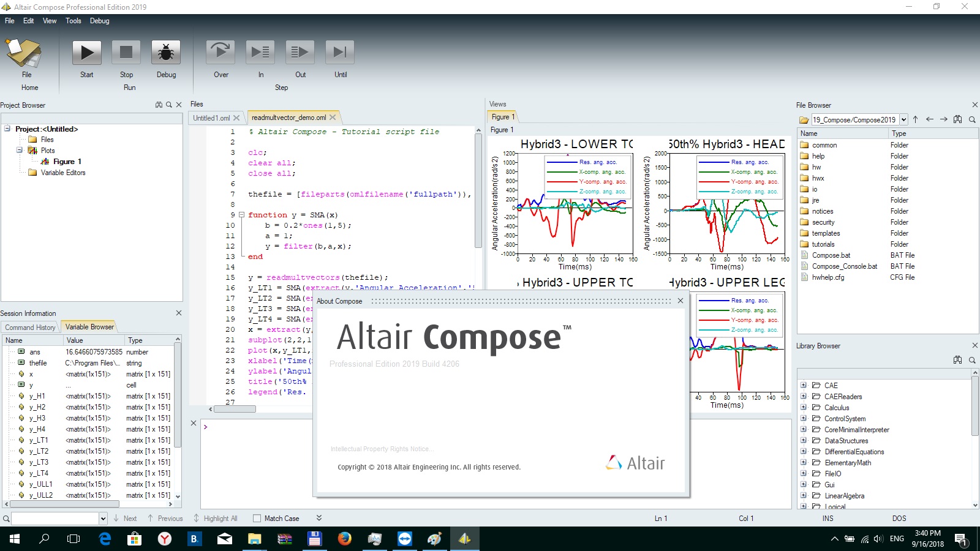980x551 pixels.
Task: Open the find text dropdown arrow
Action: [x=103, y=519]
